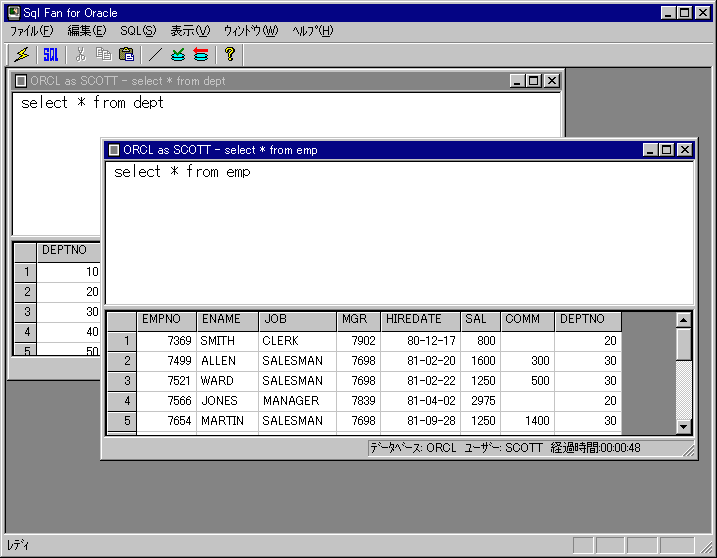Click the clipboard paste icon
This screenshot has height=558, width=717.
point(126,55)
